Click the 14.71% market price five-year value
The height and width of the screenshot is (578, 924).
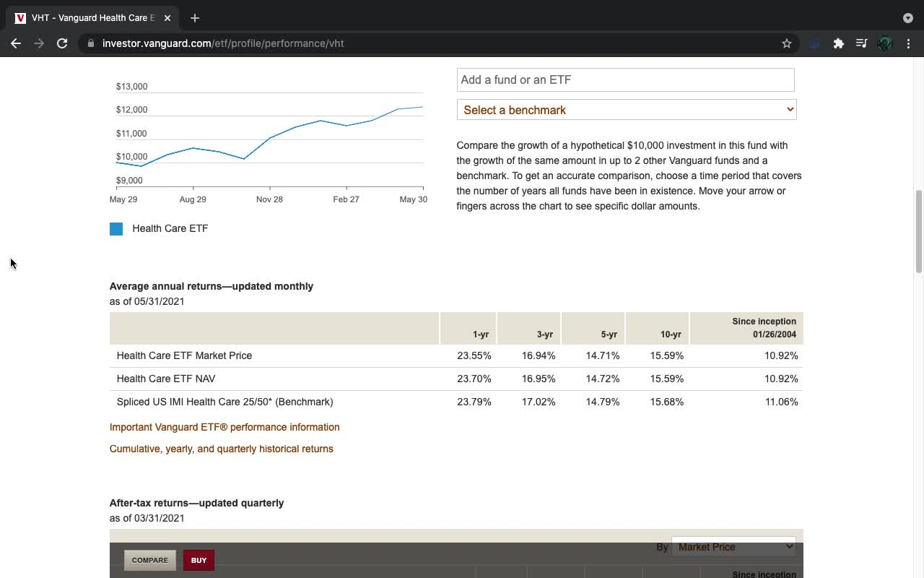603,355
